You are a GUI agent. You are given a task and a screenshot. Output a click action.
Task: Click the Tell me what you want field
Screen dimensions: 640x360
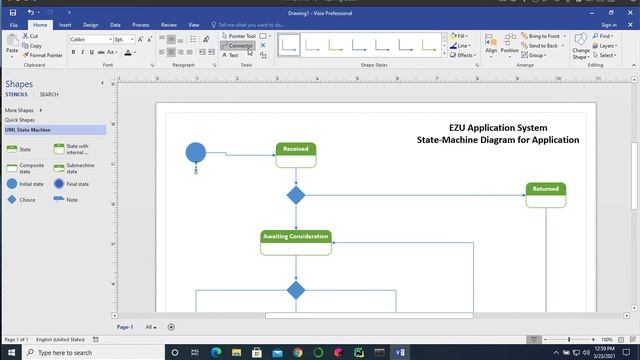click(248, 25)
